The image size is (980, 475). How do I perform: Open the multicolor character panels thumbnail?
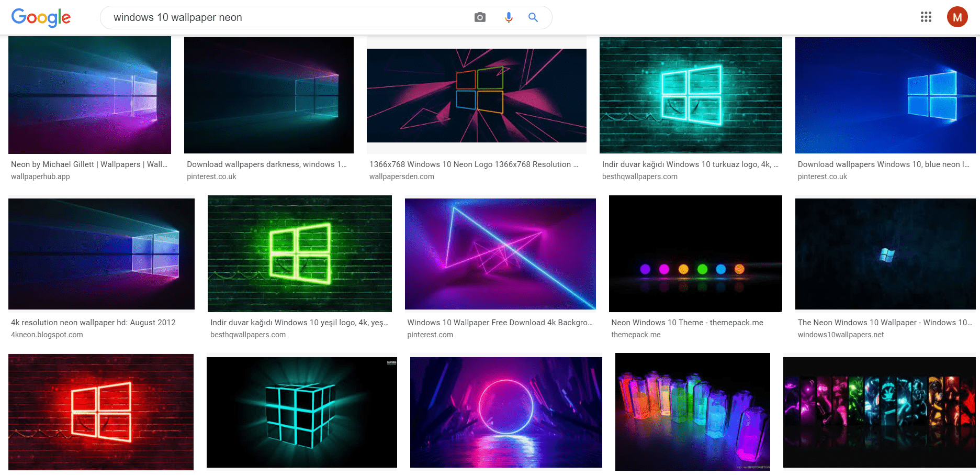point(880,412)
